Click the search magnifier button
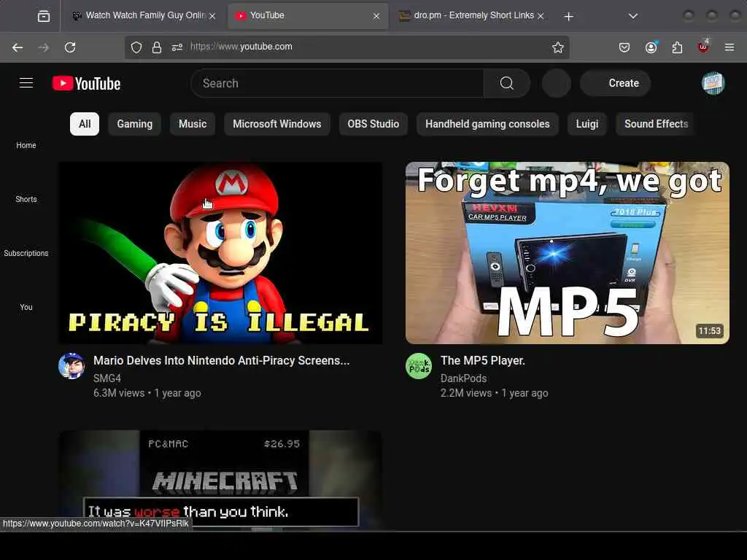The height and width of the screenshot is (560, 747). coord(506,83)
